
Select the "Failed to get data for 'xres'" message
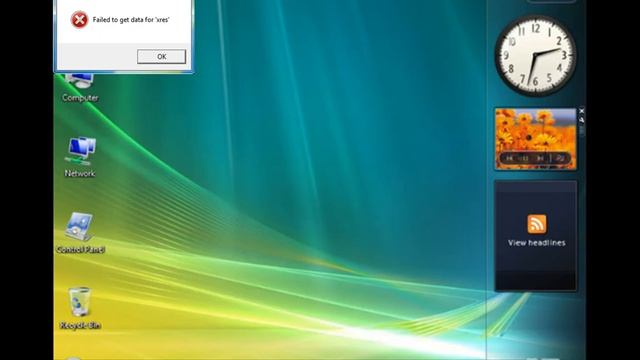131,20
